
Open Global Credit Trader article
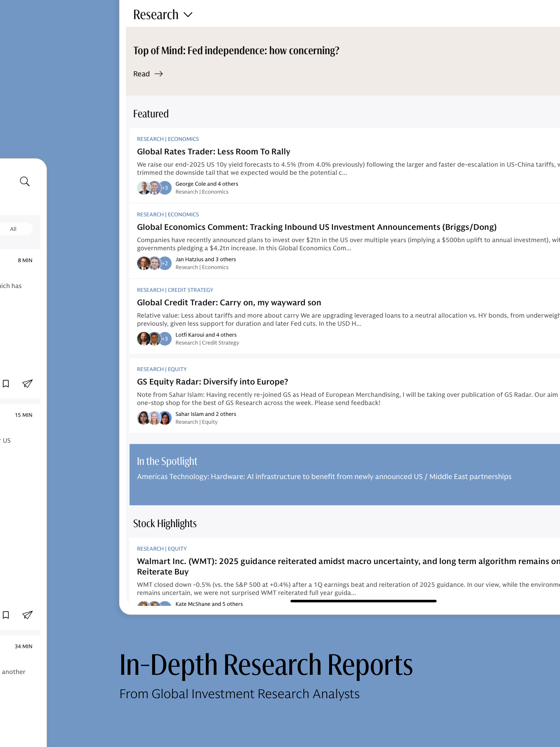pos(229,303)
